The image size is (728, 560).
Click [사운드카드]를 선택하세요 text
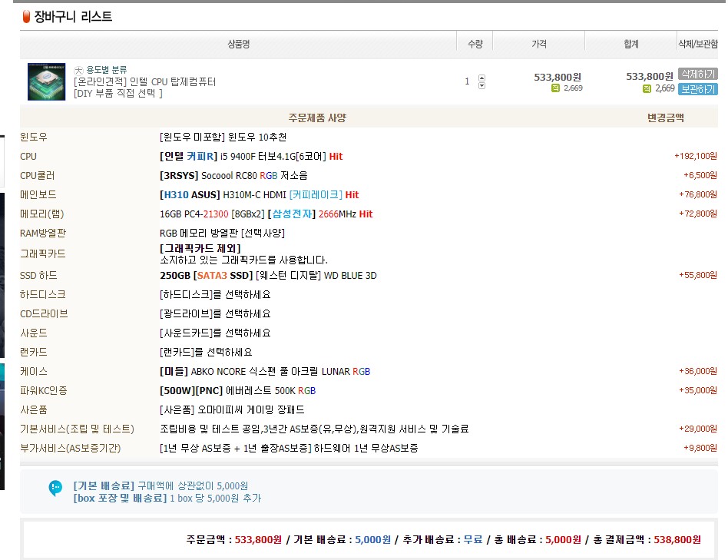[x=215, y=333]
